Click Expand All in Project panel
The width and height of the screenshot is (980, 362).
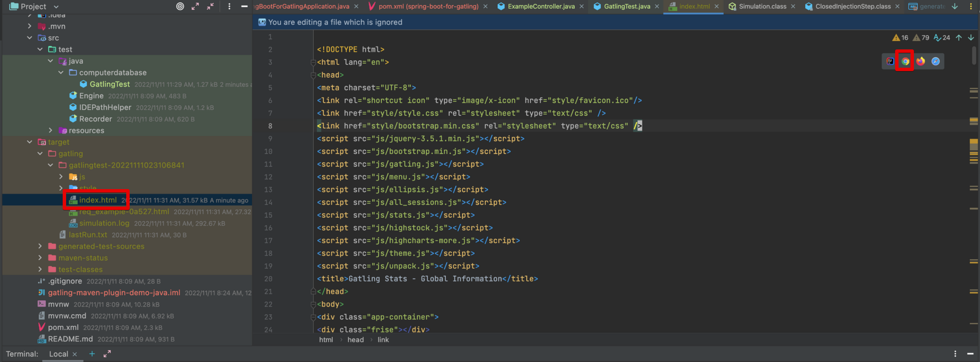pos(195,6)
